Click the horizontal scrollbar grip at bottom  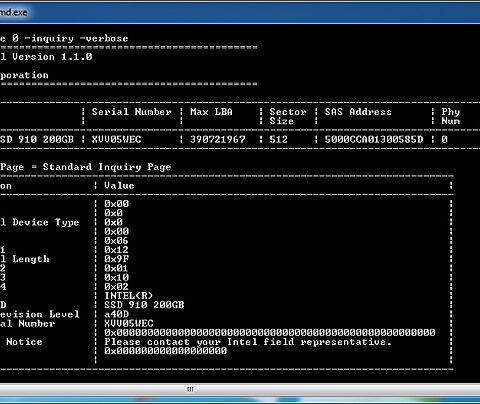pyautogui.click(x=190, y=389)
